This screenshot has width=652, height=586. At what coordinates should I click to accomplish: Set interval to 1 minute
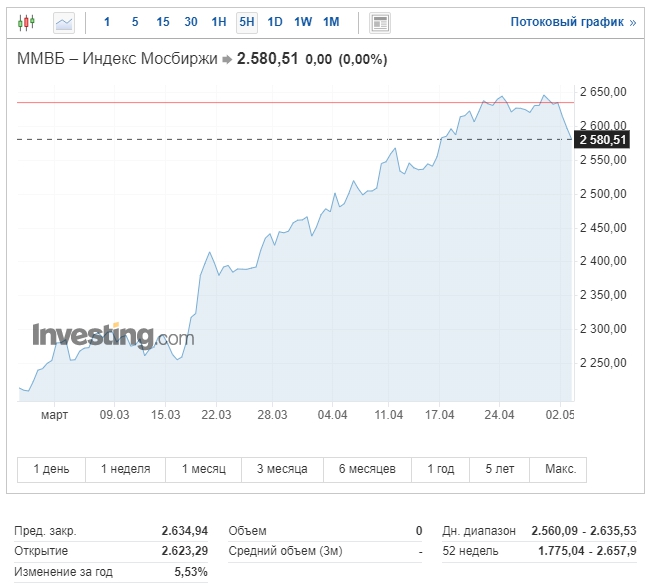107,22
